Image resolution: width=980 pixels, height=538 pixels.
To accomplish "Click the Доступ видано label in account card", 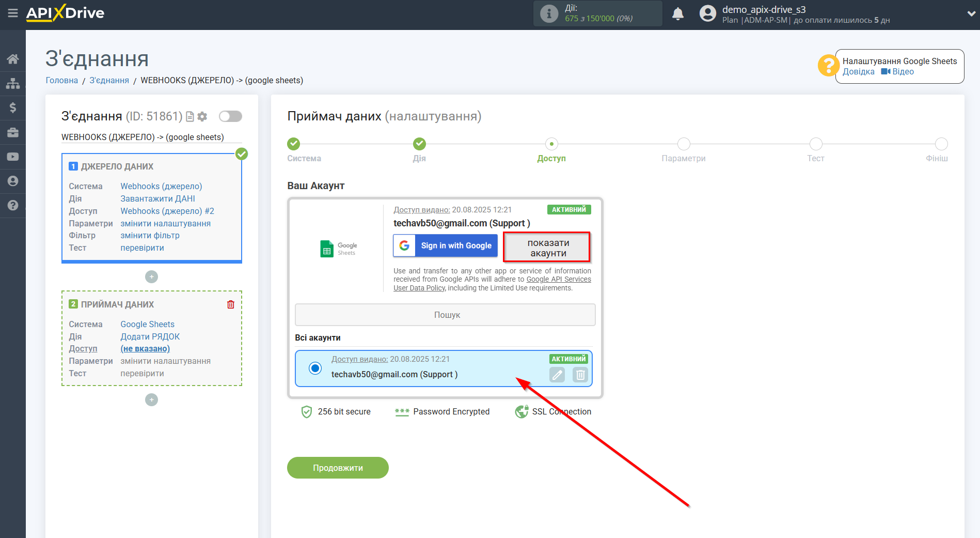I will coord(422,210).
